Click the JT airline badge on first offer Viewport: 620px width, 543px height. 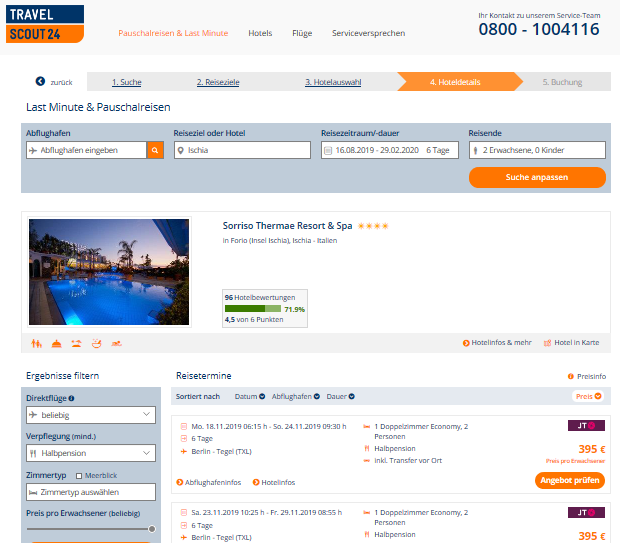pos(586,426)
